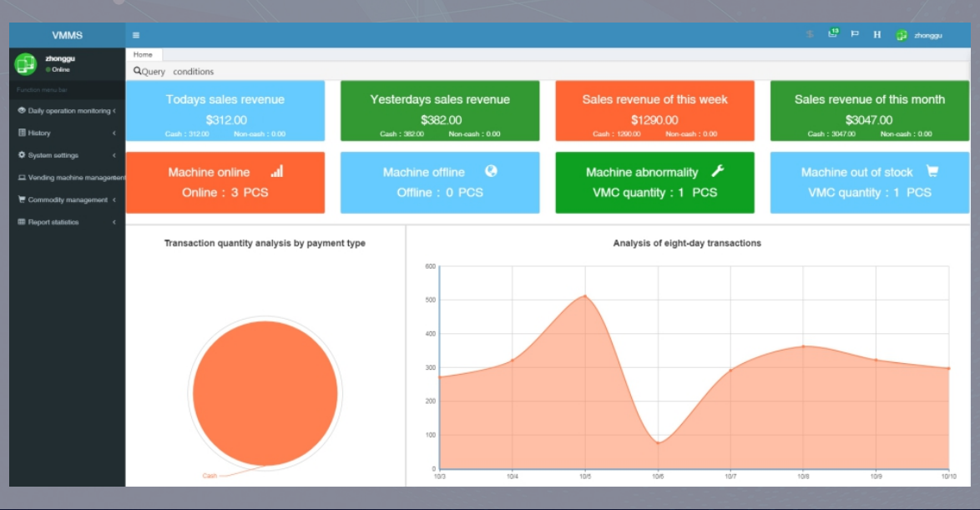Click the globe icon on Machine offline

pos(491,170)
